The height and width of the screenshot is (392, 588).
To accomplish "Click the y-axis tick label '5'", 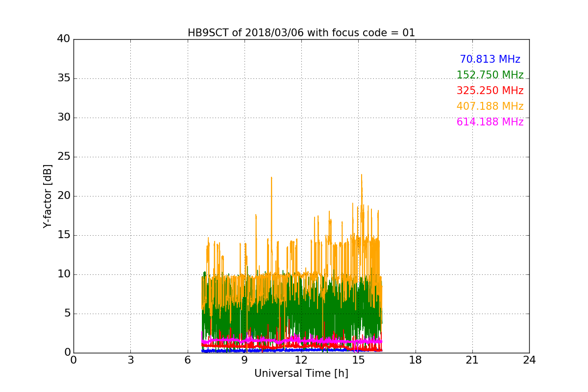I will (x=67, y=313).
